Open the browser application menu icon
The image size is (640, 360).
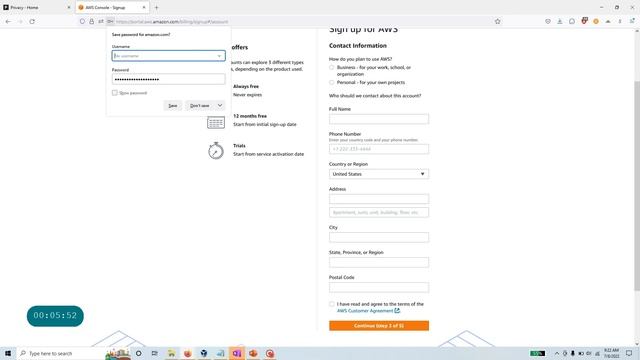[x=632, y=22]
